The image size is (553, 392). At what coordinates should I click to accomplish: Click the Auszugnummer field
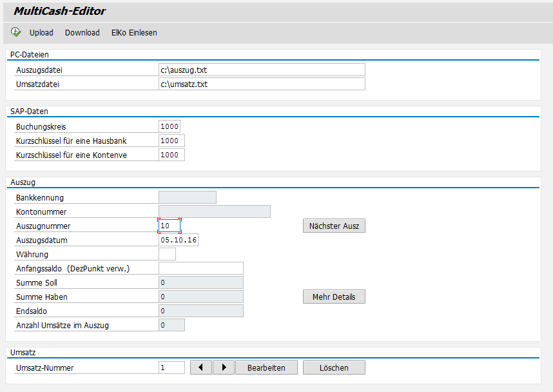pyautogui.click(x=170, y=226)
